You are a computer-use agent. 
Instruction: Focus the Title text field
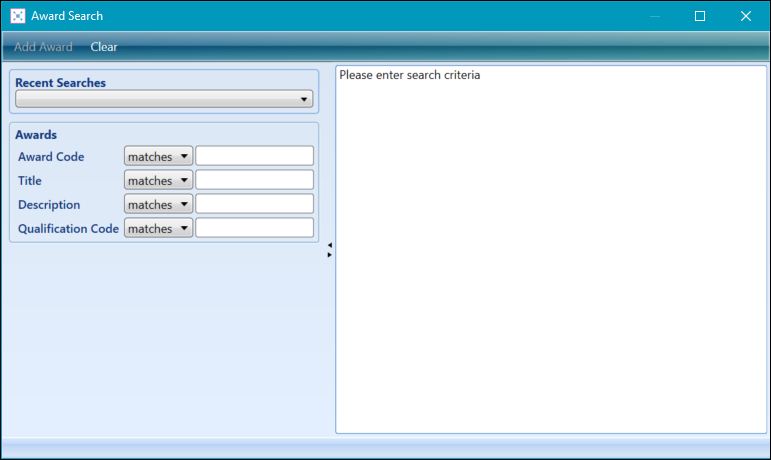254,180
